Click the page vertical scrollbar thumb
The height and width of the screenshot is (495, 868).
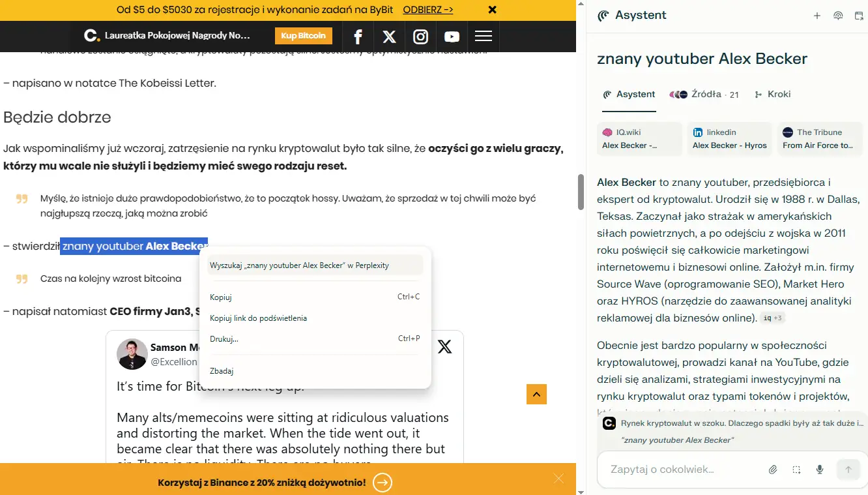(581, 192)
